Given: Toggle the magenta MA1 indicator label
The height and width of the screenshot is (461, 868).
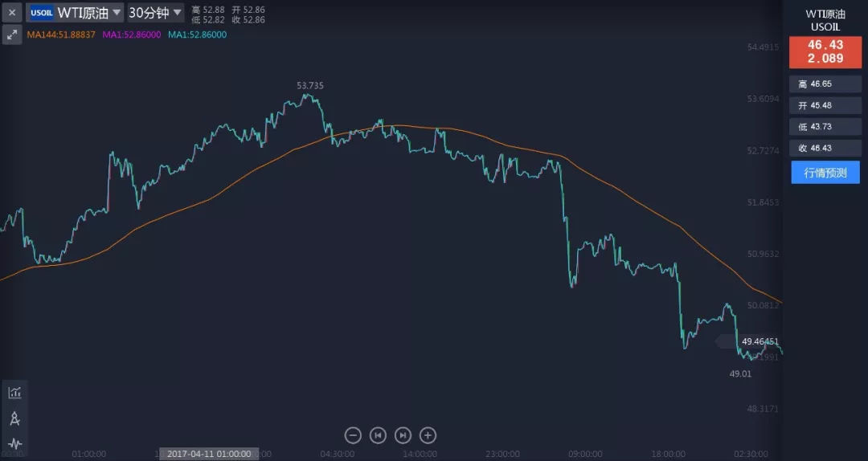Looking at the screenshot, I should [132, 35].
